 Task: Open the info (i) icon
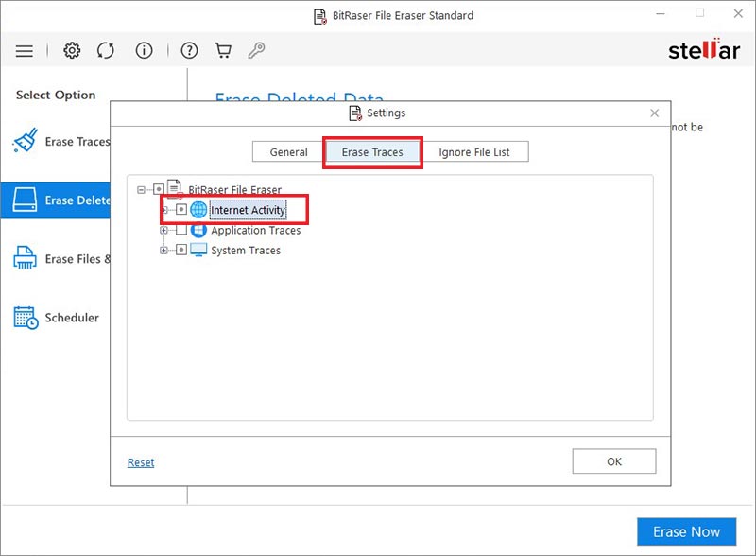144,50
